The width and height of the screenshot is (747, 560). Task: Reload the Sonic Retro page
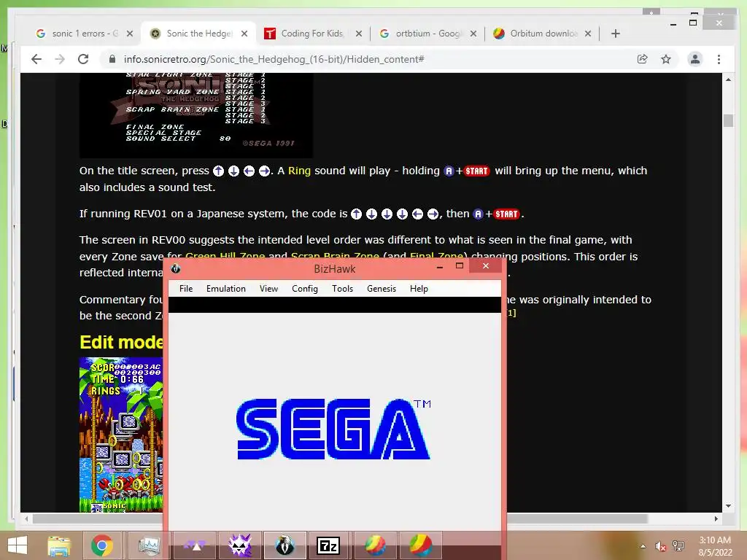point(83,59)
